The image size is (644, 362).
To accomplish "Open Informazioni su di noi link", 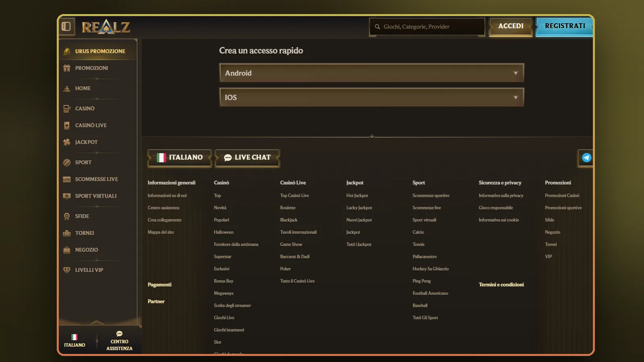I will pyautogui.click(x=167, y=195).
